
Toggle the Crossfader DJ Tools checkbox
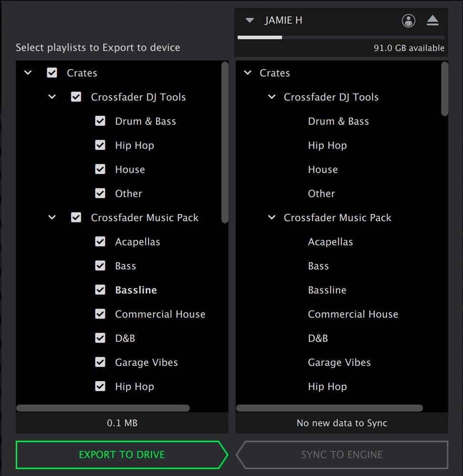tap(76, 97)
